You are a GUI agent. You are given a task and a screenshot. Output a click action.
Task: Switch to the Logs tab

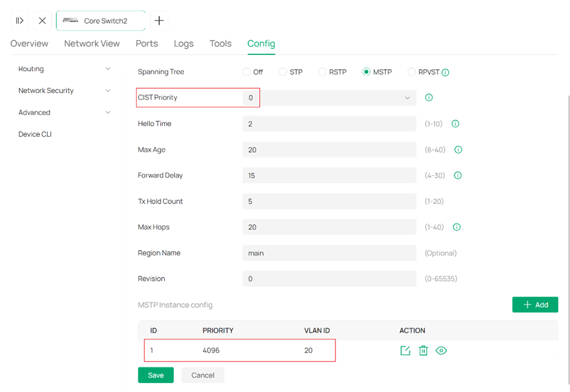[184, 44]
